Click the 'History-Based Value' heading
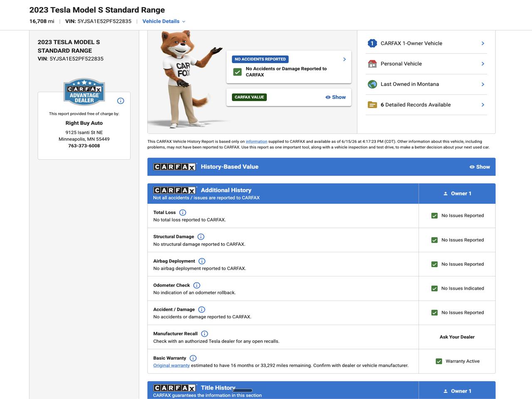This screenshot has height=399, width=532. pos(229,167)
